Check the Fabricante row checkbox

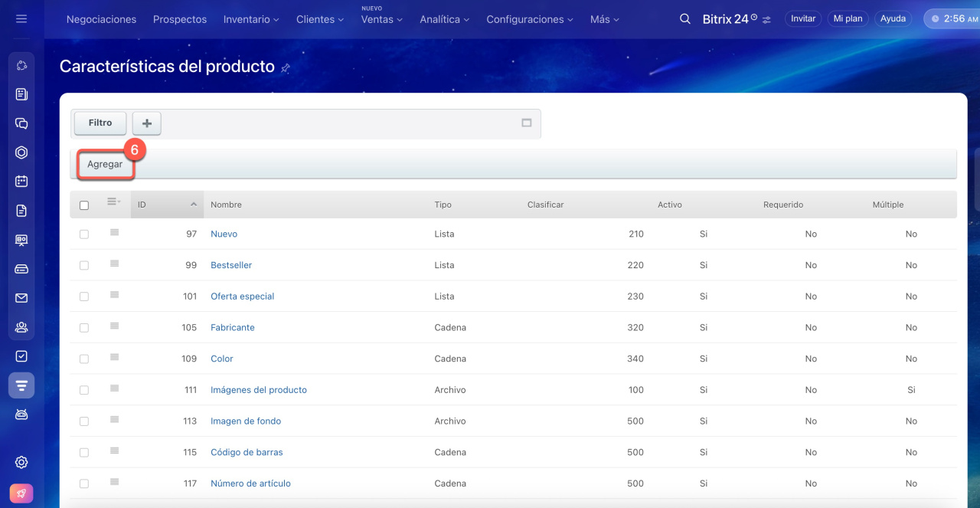[x=84, y=328]
